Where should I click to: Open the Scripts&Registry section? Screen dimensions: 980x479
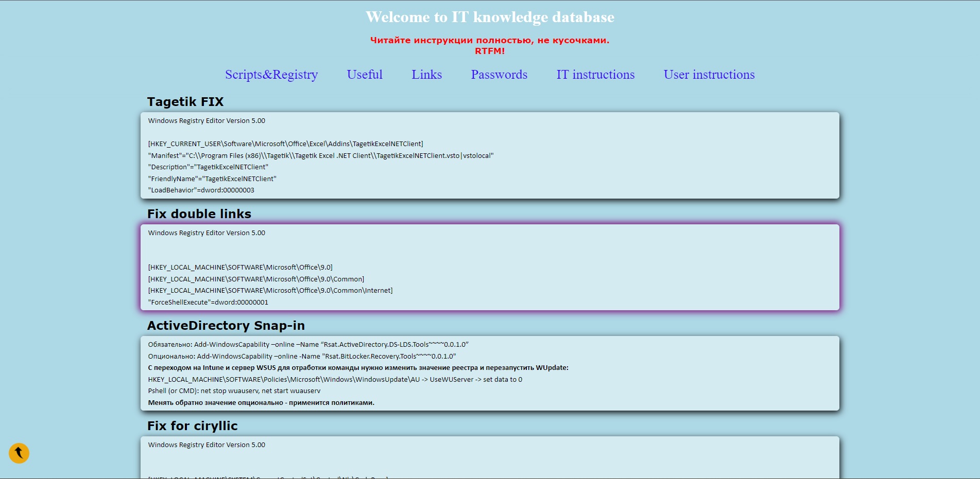tap(271, 75)
